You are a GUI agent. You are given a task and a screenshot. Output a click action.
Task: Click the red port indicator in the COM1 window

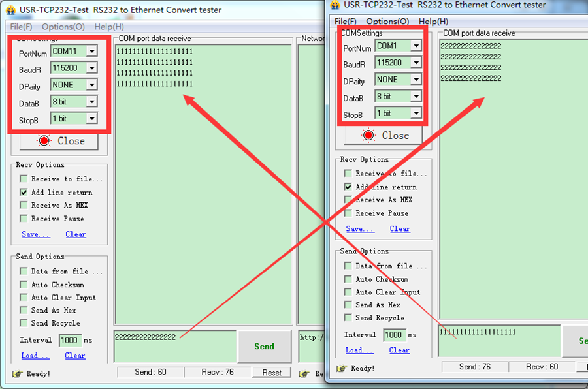[x=369, y=136]
